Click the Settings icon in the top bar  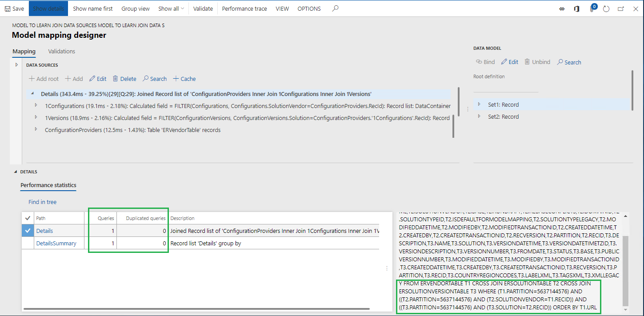point(561,8)
